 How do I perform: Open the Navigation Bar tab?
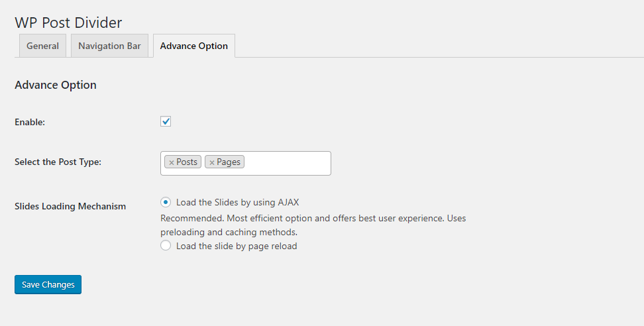(109, 46)
